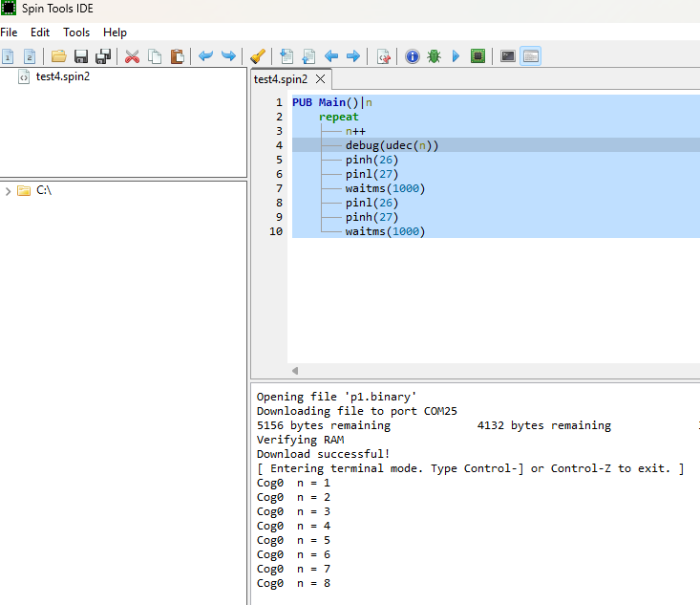Screen dimensions: 700x605
Task: Click the Redo arrow icon
Action: click(x=228, y=56)
